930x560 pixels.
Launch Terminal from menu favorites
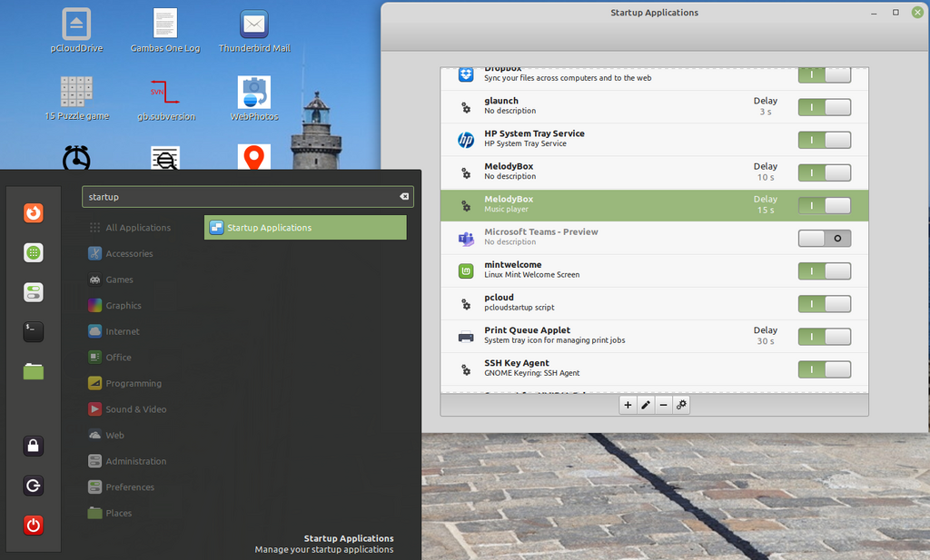pyautogui.click(x=34, y=332)
